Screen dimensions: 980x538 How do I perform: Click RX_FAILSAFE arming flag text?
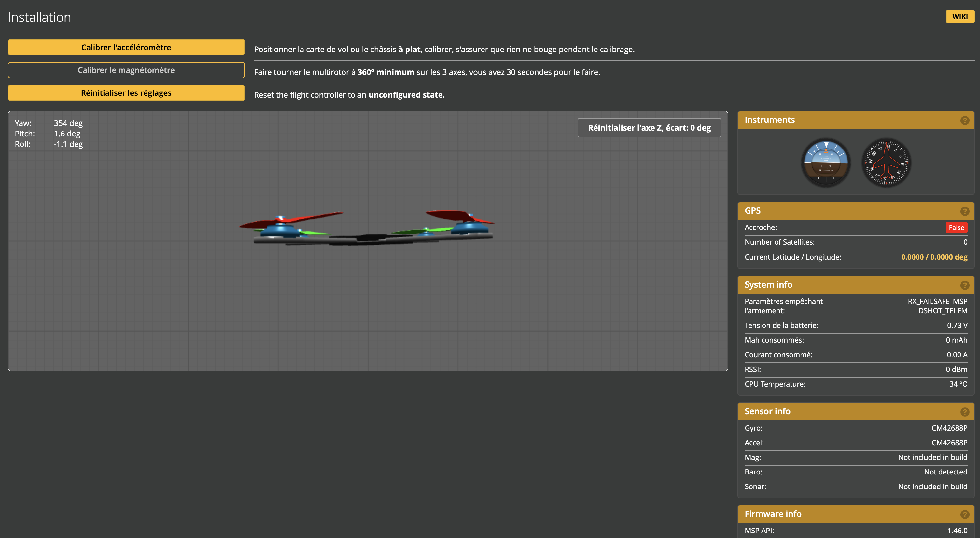(928, 301)
